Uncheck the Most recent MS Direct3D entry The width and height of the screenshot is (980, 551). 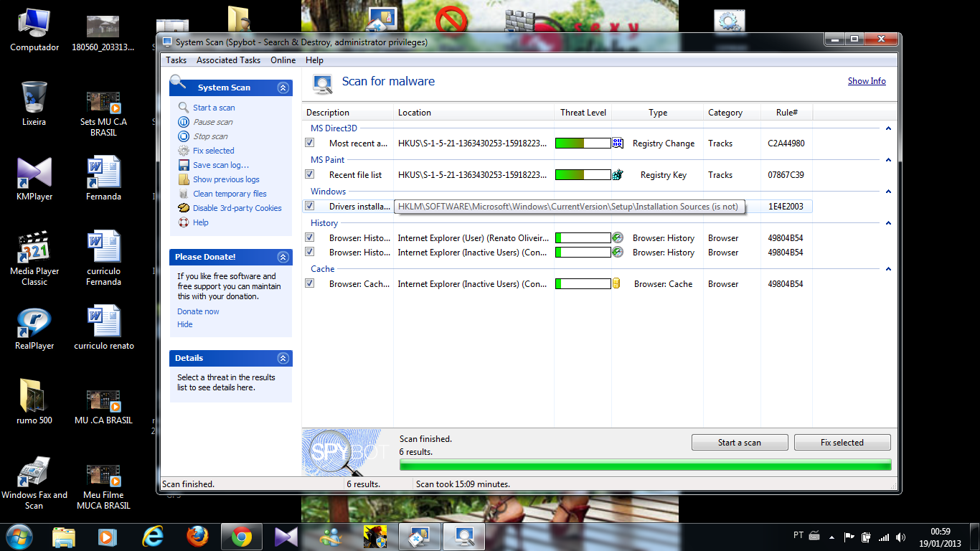[x=310, y=143]
